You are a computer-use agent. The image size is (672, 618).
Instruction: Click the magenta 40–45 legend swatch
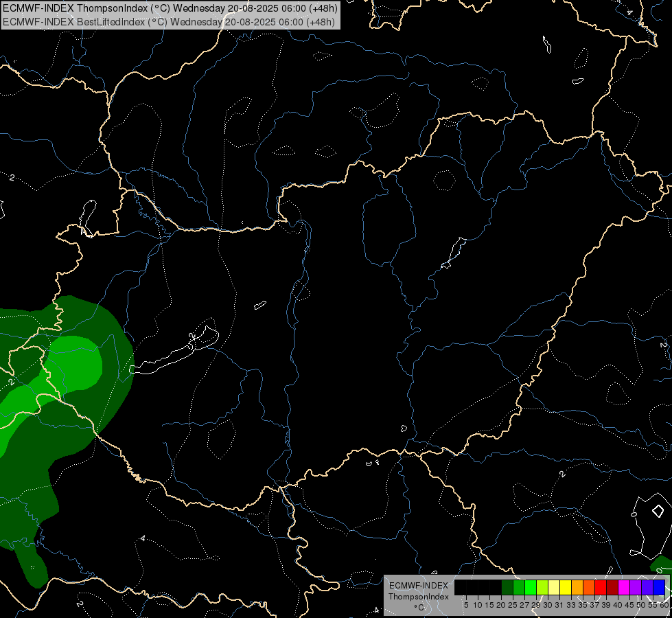pyautogui.click(x=624, y=587)
